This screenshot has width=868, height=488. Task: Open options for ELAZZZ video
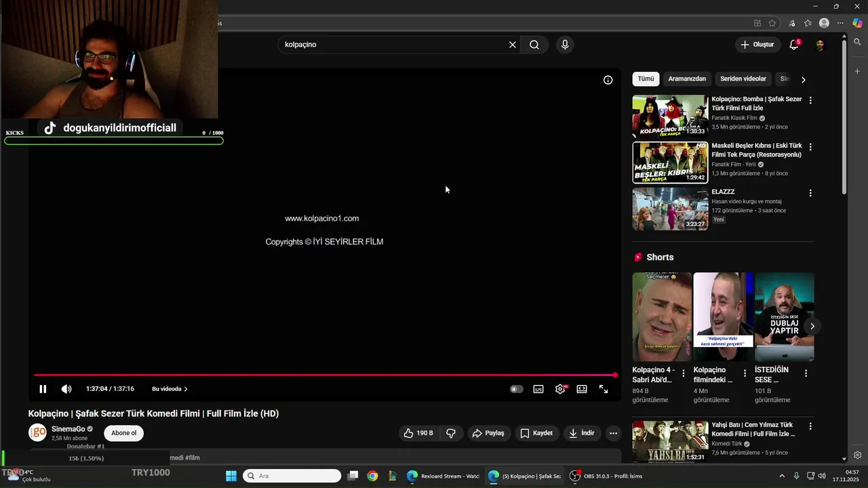click(810, 193)
